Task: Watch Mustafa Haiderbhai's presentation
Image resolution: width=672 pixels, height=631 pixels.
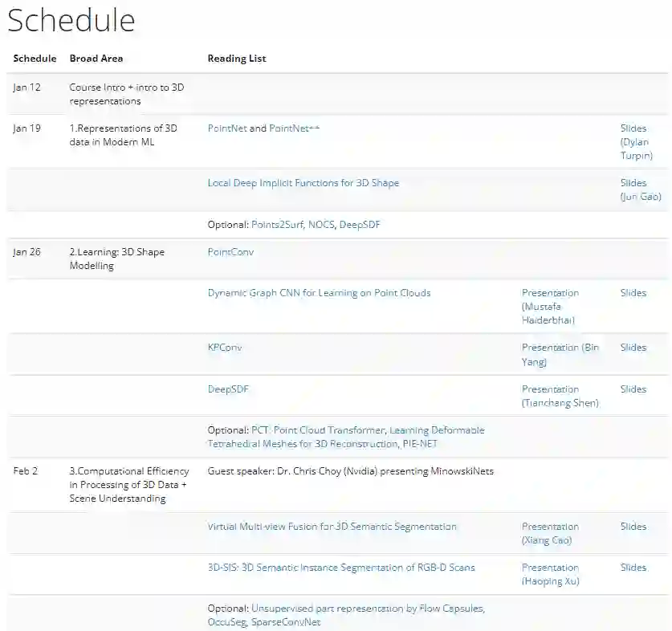Action: pos(550,307)
